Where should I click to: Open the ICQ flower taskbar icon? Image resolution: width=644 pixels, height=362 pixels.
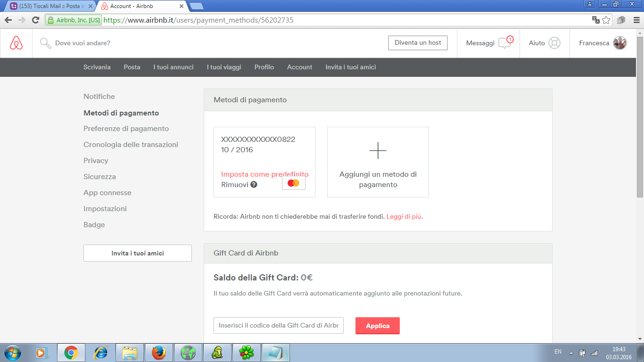click(246, 353)
